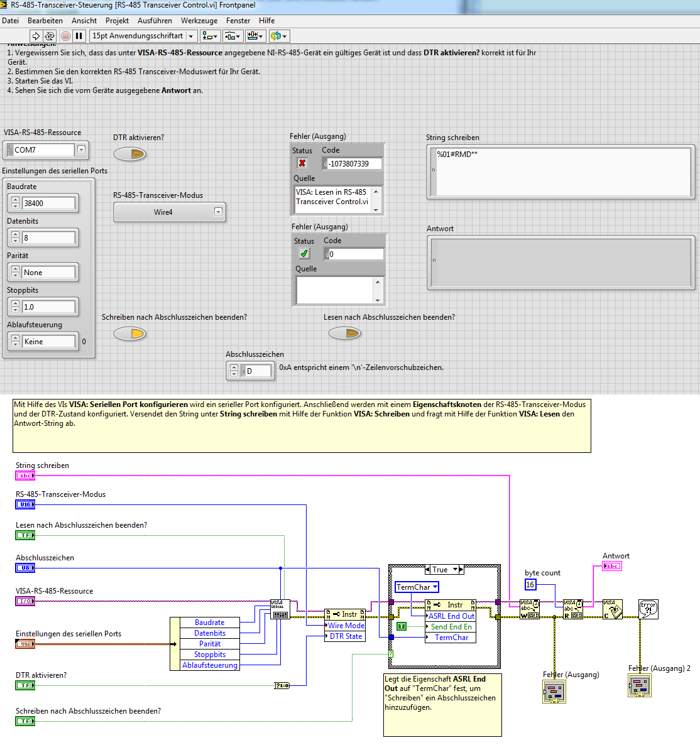Open the Resize Objects toolbar menu
Viewport: 700px width, 745px height.
coord(255,36)
